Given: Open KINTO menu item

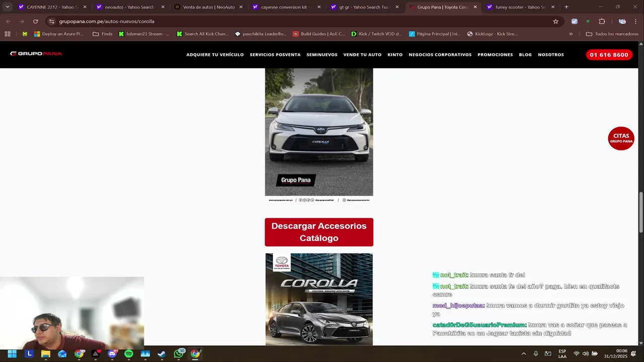Looking at the screenshot, I should point(395,54).
